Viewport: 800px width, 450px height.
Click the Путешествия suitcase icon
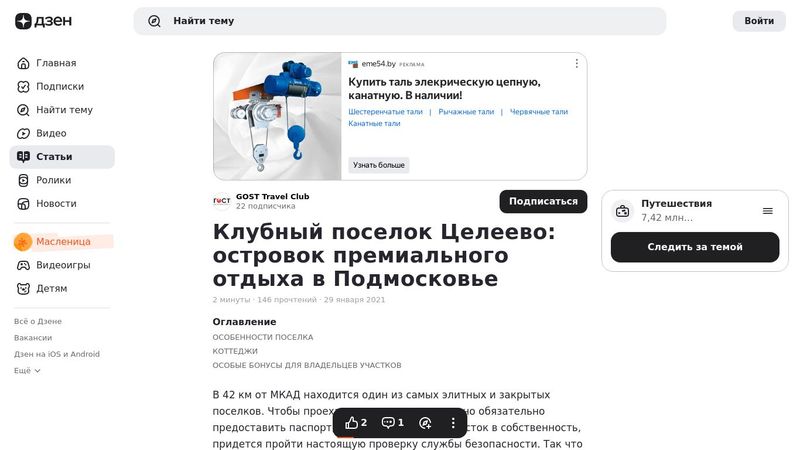(x=622, y=211)
